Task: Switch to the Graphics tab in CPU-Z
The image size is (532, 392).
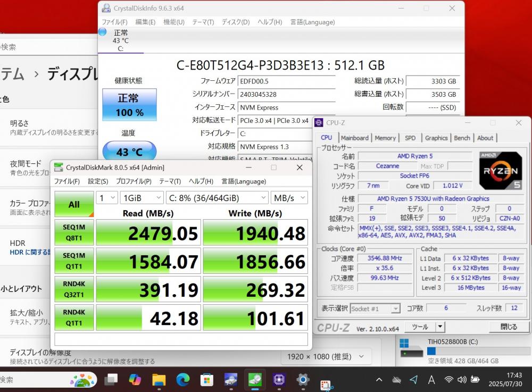Action: tap(436, 138)
